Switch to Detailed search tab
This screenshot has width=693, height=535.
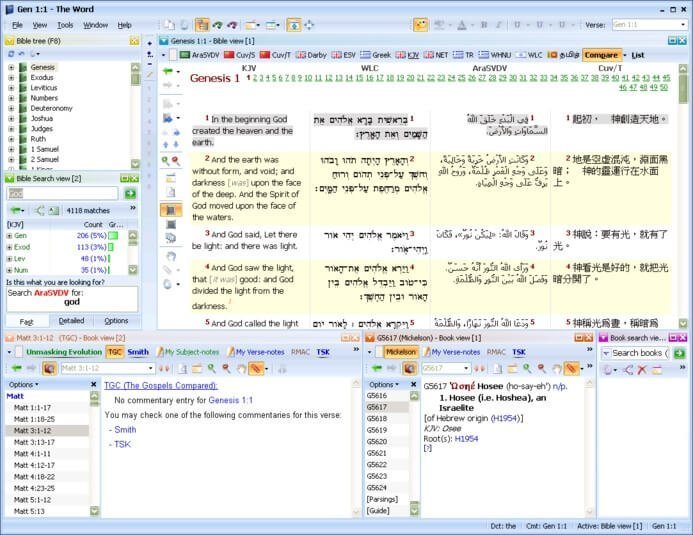[x=71, y=321]
